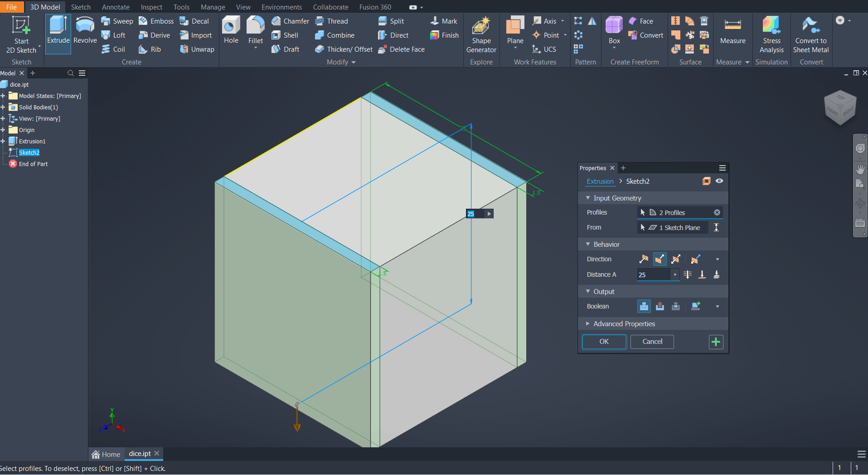Screen dimensions: 868x475
Task: Click the Extrusion breadcrumb link
Action: click(x=600, y=181)
